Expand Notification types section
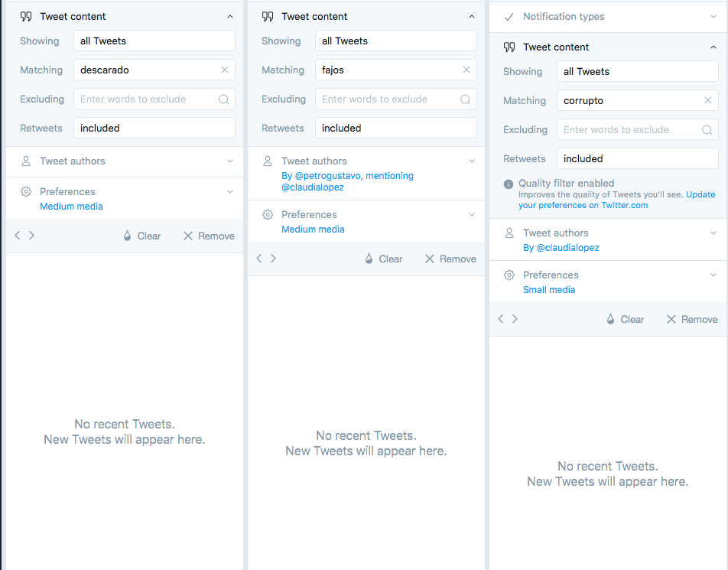Viewport: 728px width, 570px height. [x=713, y=17]
